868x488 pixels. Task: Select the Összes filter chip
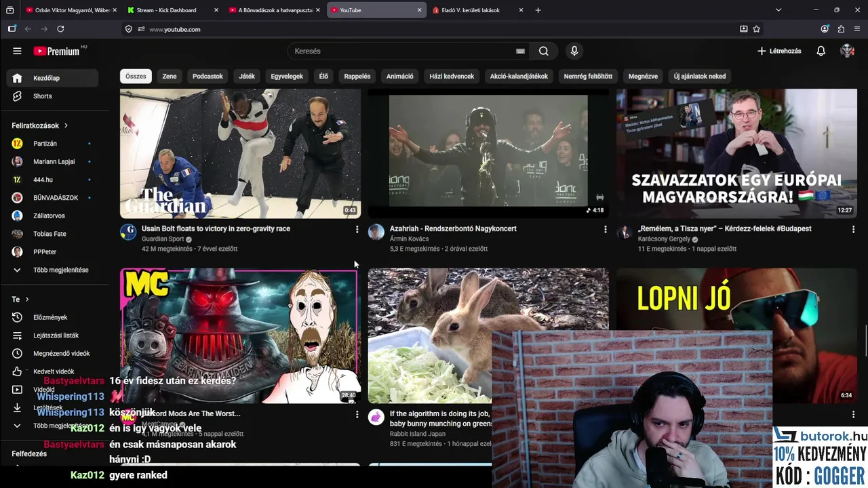point(136,76)
